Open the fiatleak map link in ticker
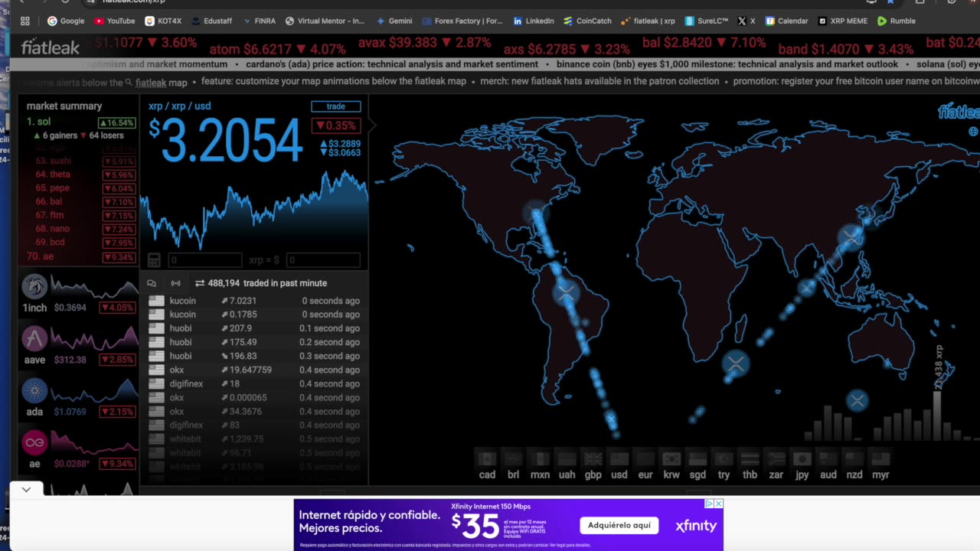980x551 pixels. pos(162,82)
